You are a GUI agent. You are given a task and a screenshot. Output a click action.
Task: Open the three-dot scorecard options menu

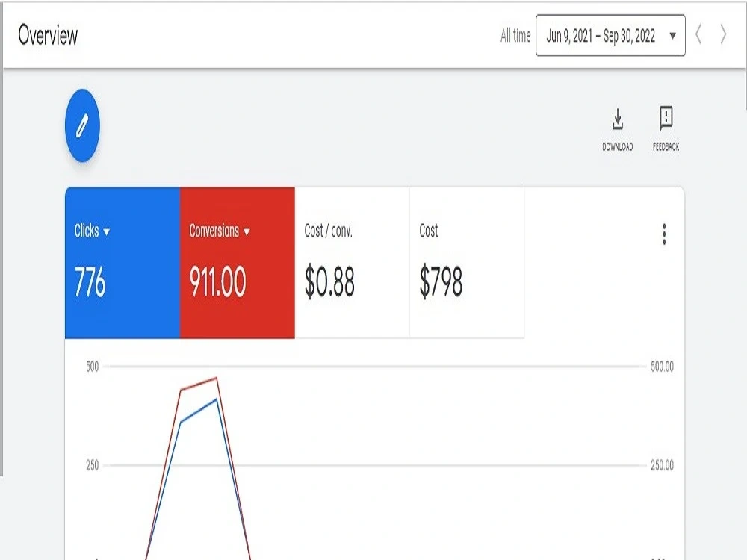point(664,234)
